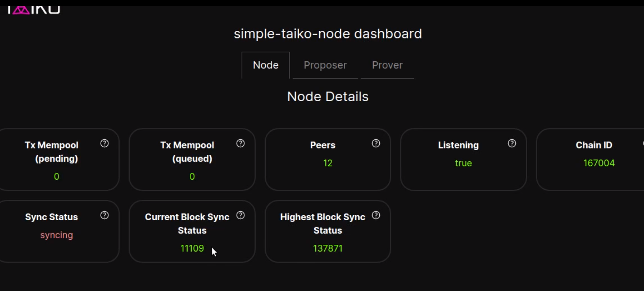Open the Highest Block Sync Status help icon
644x291 pixels.
click(x=376, y=216)
